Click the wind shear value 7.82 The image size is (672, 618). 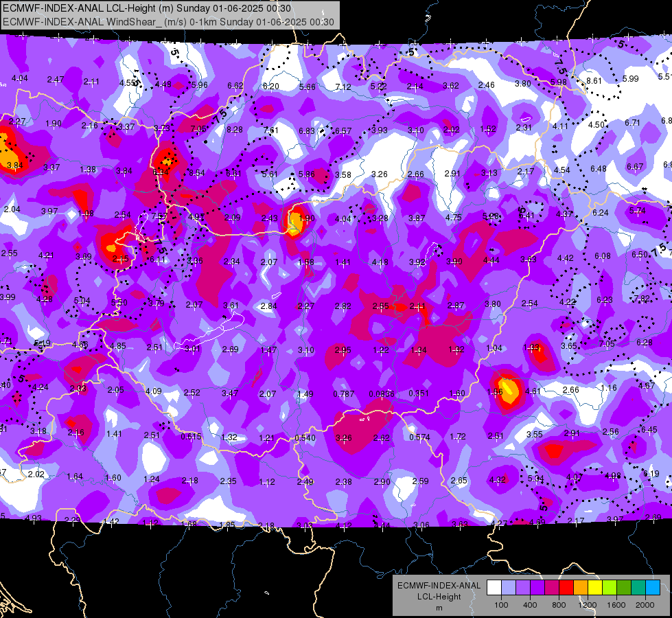[x=642, y=298]
